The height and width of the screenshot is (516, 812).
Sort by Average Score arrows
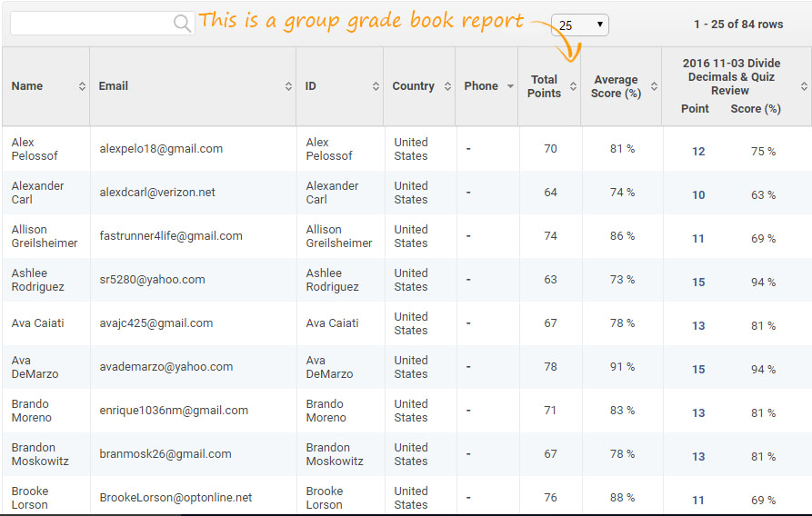tap(653, 86)
